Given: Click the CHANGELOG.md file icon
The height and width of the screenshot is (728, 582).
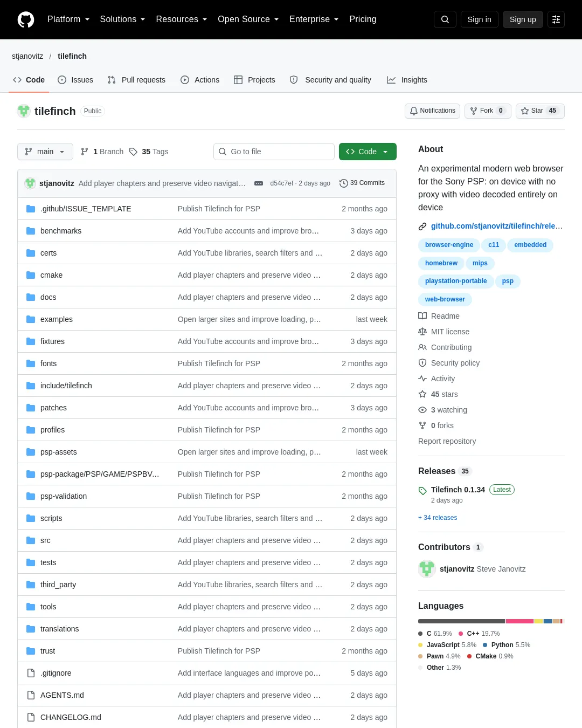Looking at the screenshot, I should tap(31, 717).
